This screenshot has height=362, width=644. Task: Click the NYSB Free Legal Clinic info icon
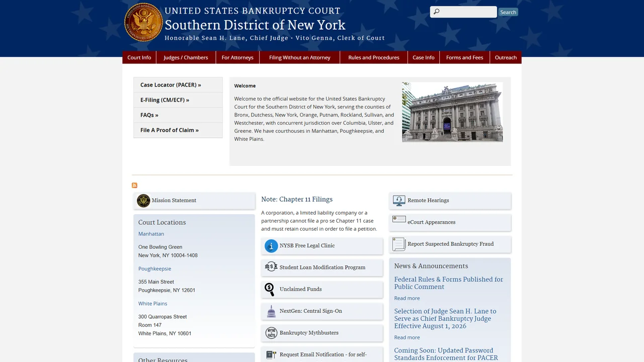coord(271,246)
